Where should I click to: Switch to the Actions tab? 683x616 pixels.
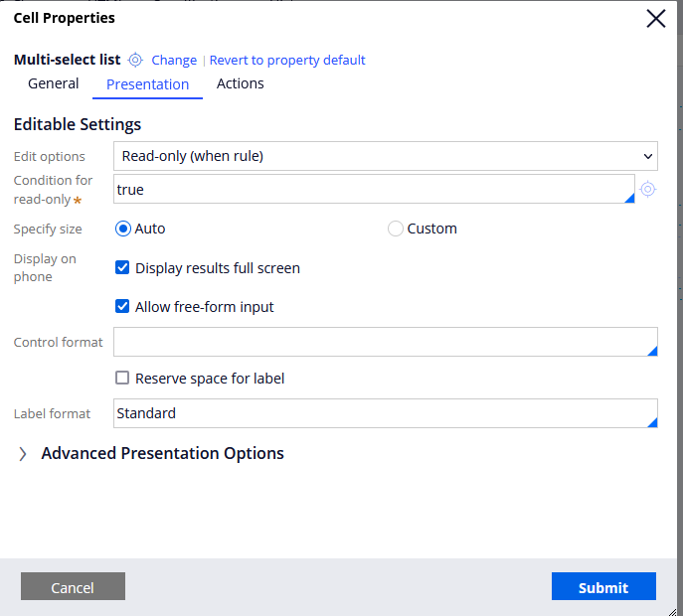(240, 83)
